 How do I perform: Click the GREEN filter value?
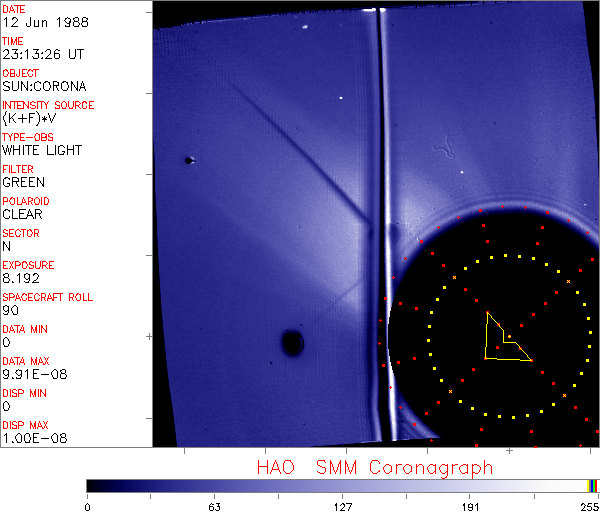(23, 183)
